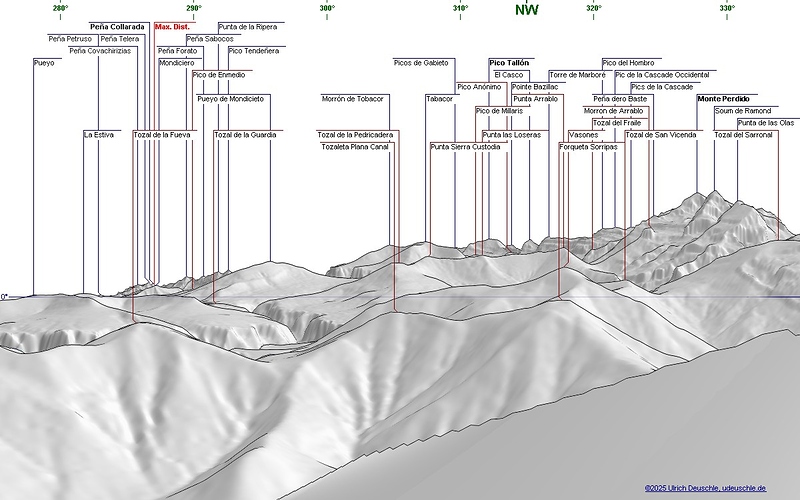Select the Morrón de Tobacor label
800x500 pixels.
[352, 99]
